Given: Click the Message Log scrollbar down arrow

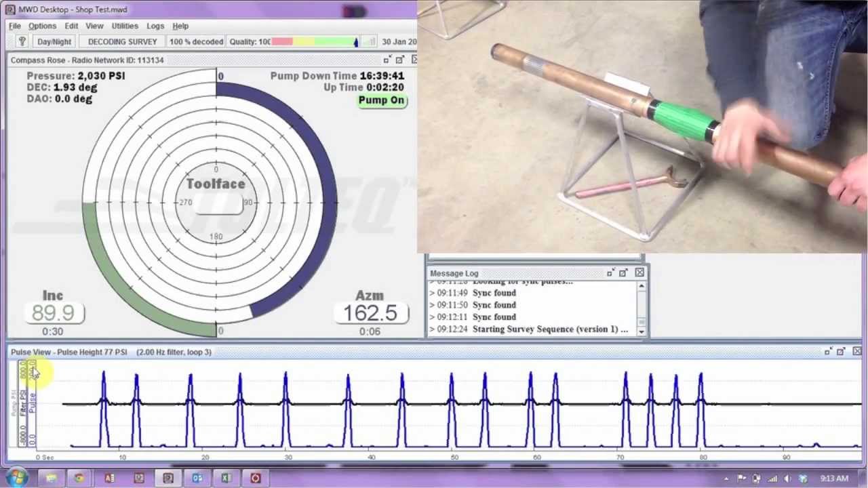Looking at the screenshot, I should [x=641, y=331].
